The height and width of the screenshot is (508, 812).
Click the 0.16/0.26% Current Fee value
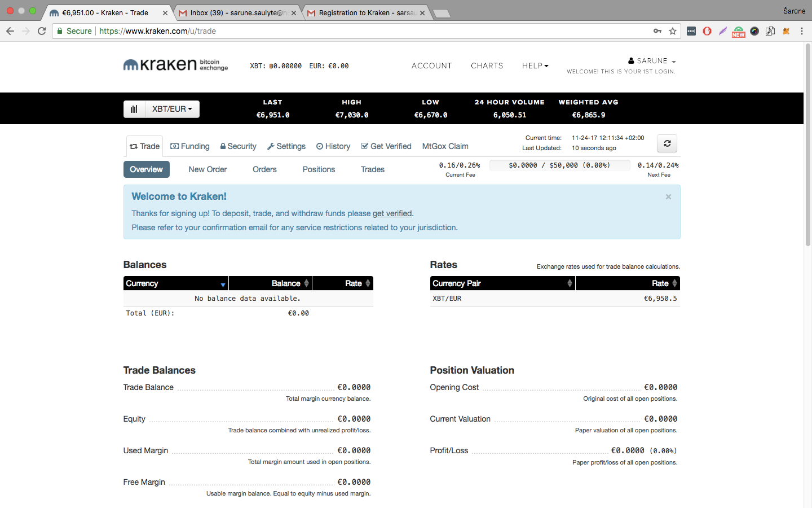460,165
